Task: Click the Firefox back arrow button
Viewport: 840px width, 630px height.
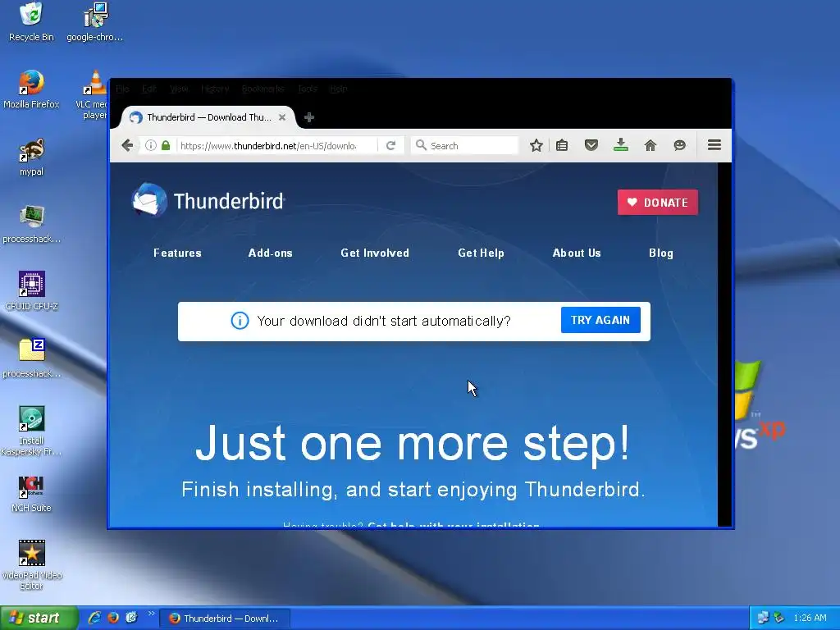Action: pos(127,145)
